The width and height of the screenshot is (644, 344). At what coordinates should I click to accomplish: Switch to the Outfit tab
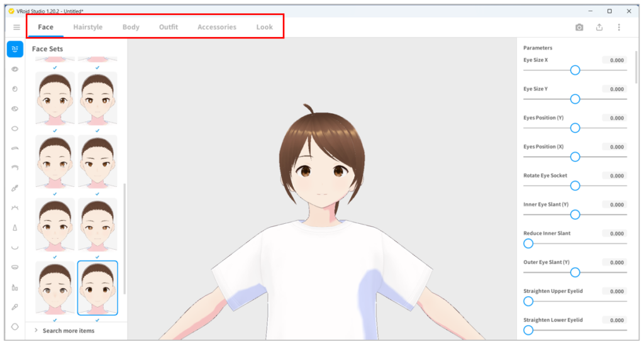168,27
